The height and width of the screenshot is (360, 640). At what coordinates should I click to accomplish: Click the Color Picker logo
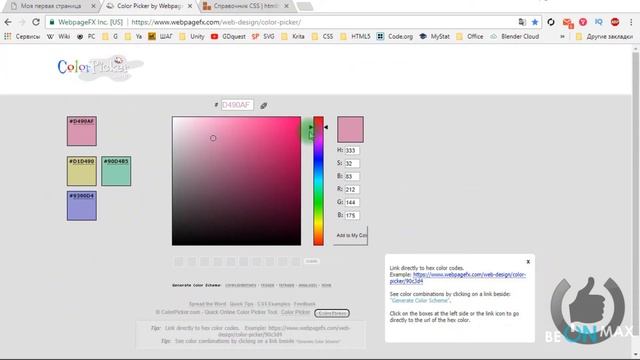100,67
